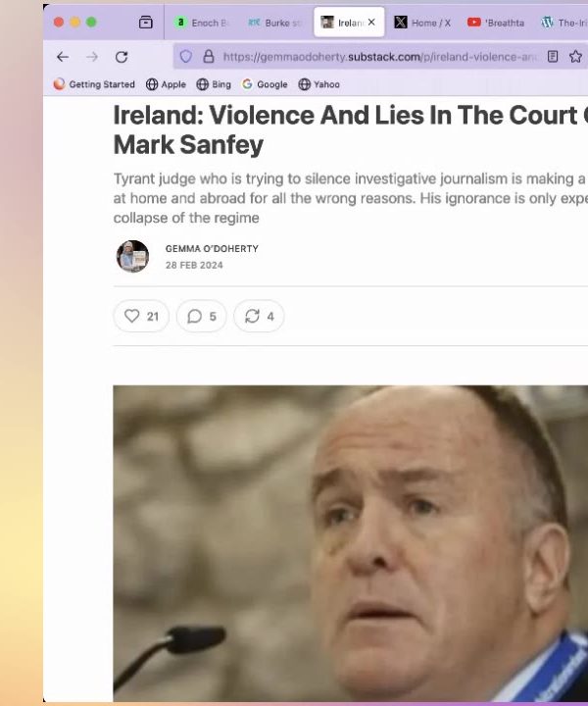
Task: Switch to the Burke tab
Action: click(x=274, y=23)
